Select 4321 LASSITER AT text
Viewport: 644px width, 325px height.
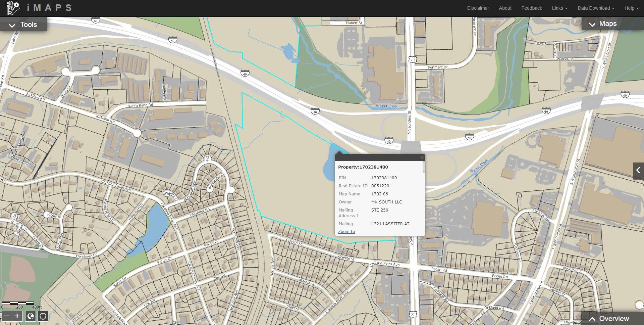tap(390, 224)
